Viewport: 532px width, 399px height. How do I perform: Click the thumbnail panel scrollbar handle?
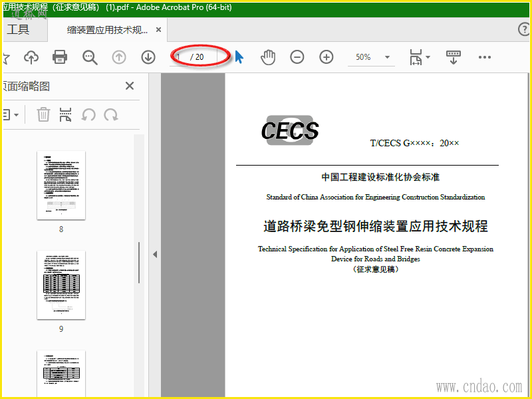coord(139,263)
